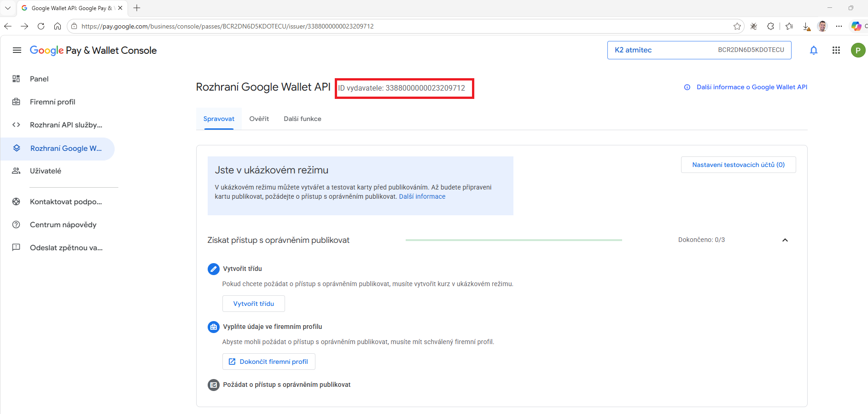This screenshot has width=868, height=414.
Task: Click the Uživatelé people icon
Action: click(16, 171)
